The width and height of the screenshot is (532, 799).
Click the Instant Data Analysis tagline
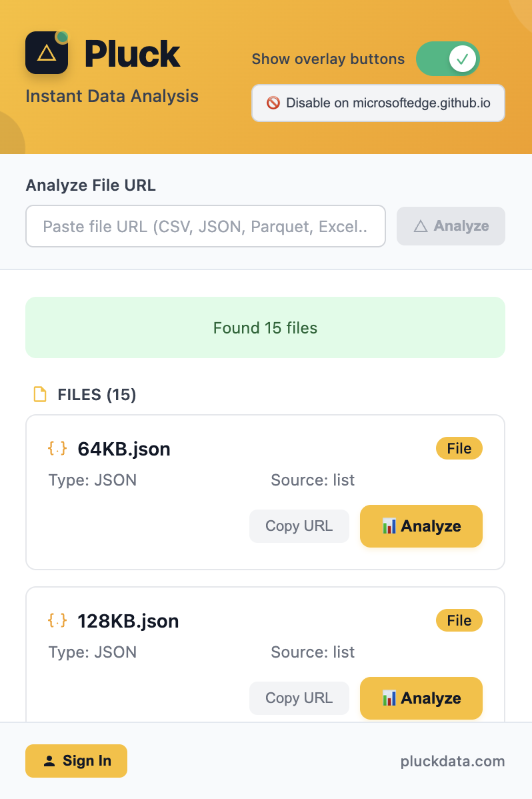pyautogui.click(x=112, y=96)
